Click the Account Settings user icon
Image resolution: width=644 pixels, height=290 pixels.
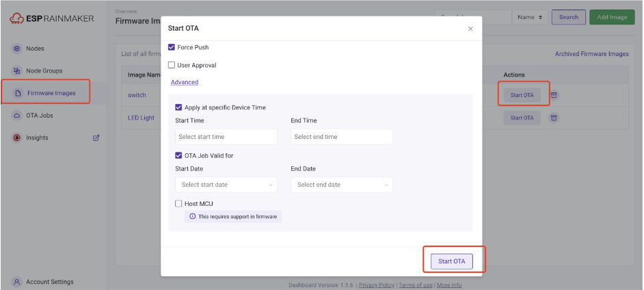[16, 282]
